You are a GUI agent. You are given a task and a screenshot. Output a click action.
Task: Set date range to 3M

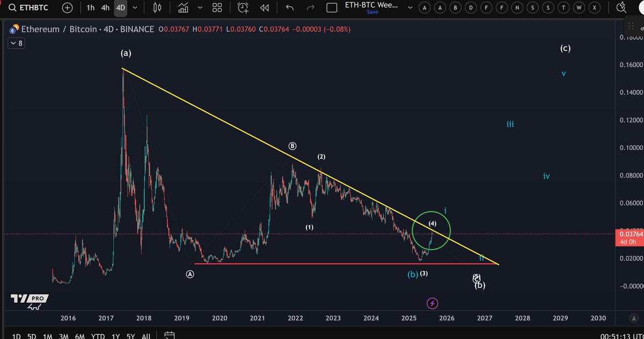[63, 336]
